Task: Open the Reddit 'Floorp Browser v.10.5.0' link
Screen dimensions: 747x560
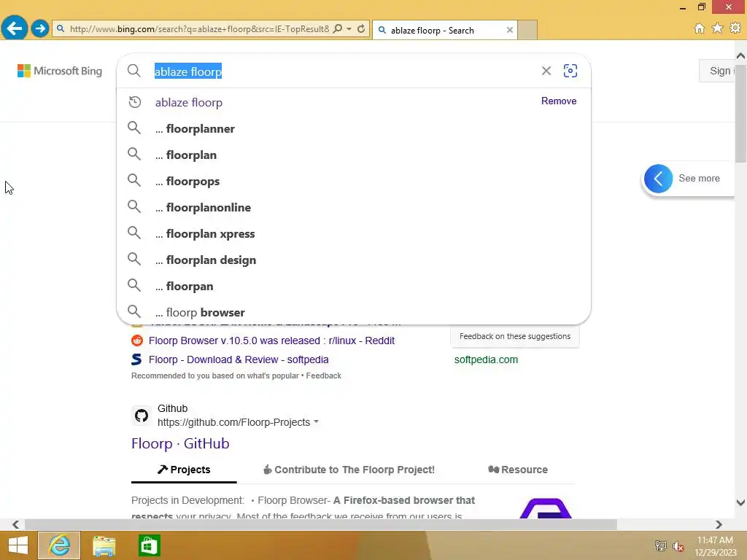Action: coord(271,341)
